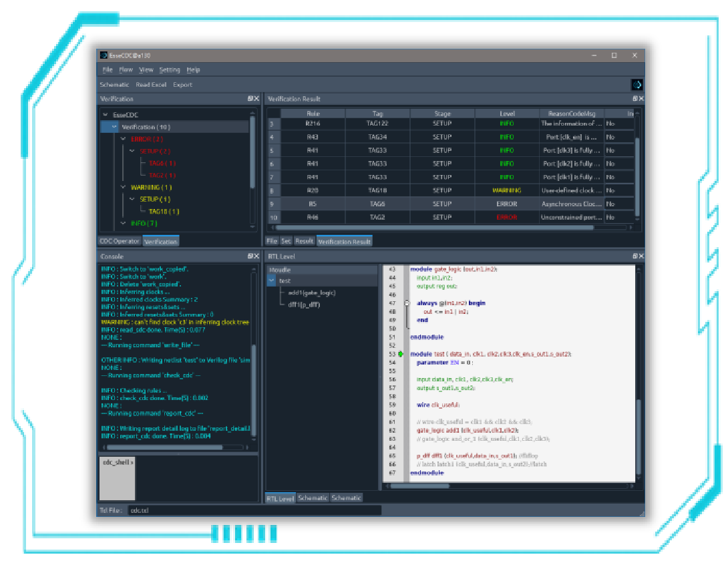This screenshot has width=728, height=567.
Task: Select the add1(gate_logic) module instance
Action: tap(311, 293)
